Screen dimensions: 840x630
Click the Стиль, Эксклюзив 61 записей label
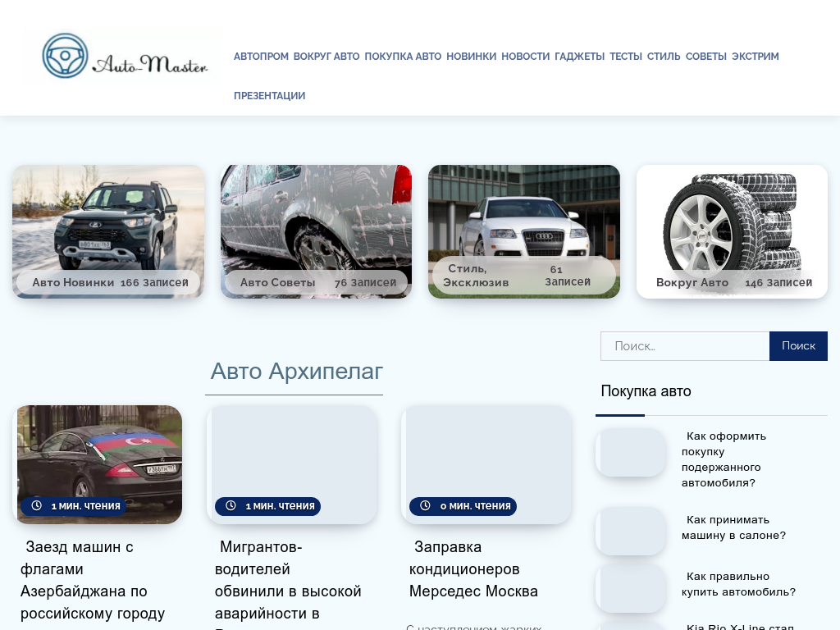click(x=524, y=276)
